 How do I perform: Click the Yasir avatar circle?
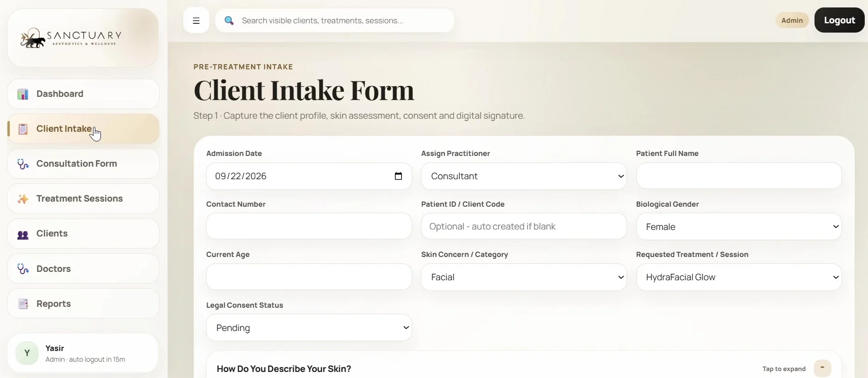pos(27,353)
